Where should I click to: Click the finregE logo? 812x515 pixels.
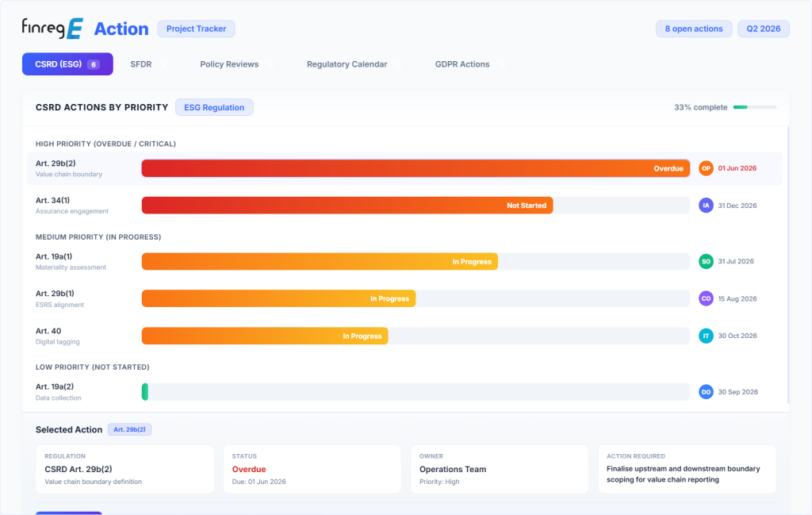pos(52,29)
